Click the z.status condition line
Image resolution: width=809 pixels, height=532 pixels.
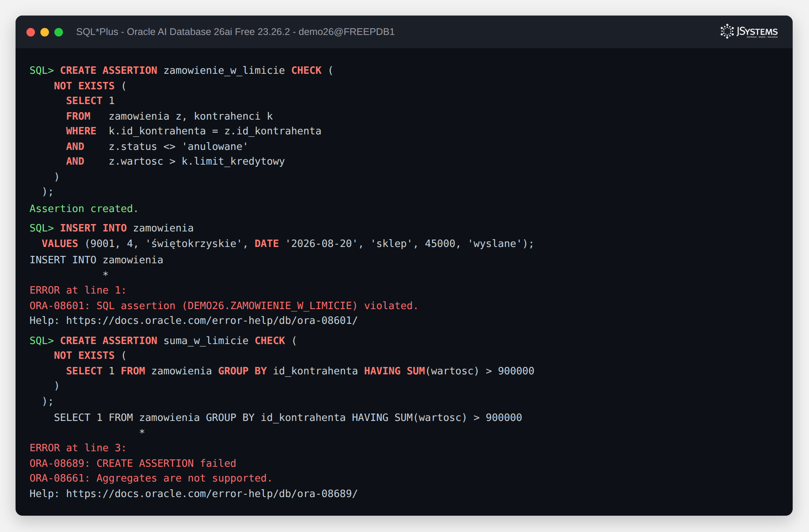tap(157, 147)
